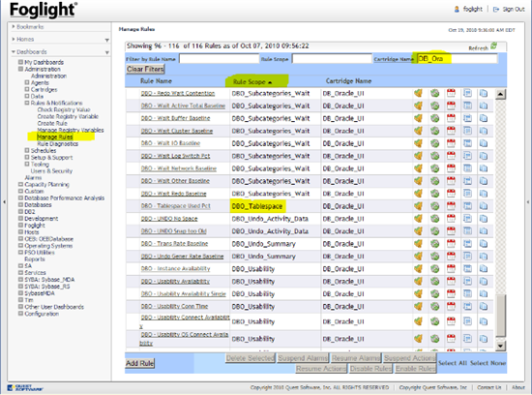This screenshot has height=395, width=532.
Task: Open Manage Registry Variables tree item
Action: [x=71, y=130]
